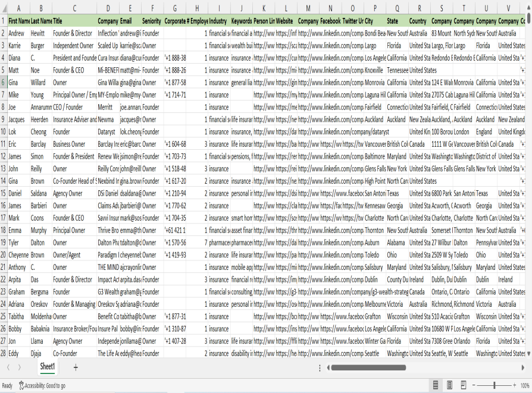Viewport: 532px width, 393px height.
Task: Click last name Cheong cell
Action: pos(41,131)
